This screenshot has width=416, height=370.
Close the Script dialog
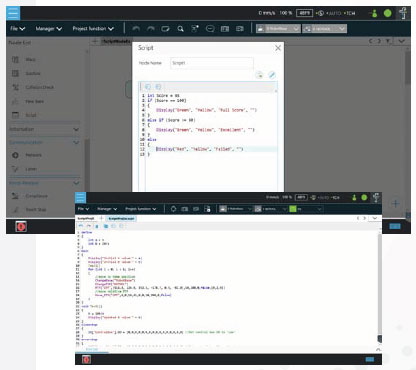(278, 48)
